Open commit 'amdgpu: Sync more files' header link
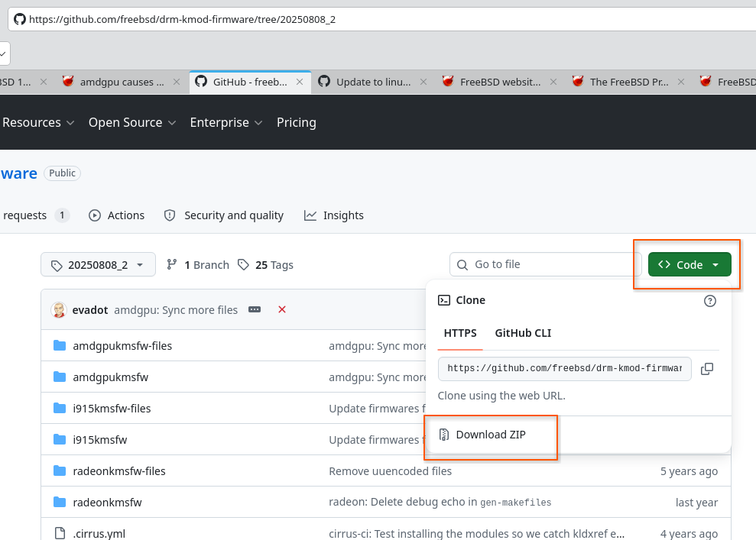The width and height of the screenshot is (756, 540). click(176, 310)
